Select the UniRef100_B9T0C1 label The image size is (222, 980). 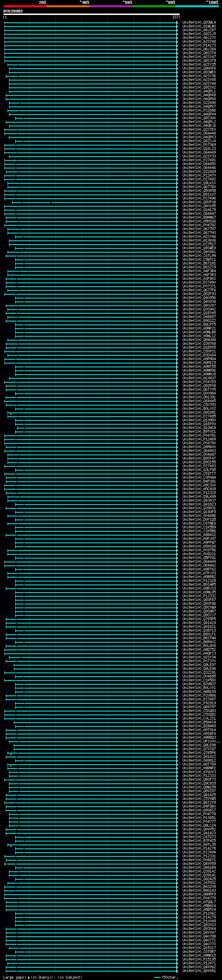199,432
